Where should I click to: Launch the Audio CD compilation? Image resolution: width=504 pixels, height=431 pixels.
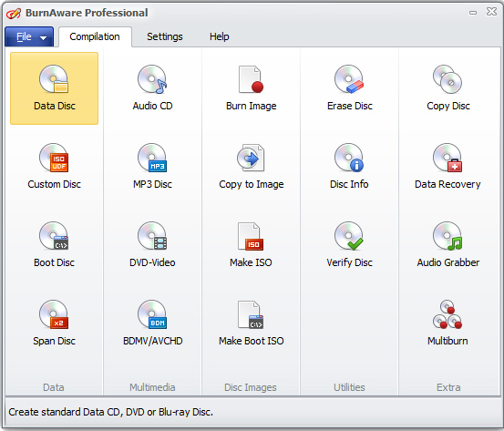point(152,88)
